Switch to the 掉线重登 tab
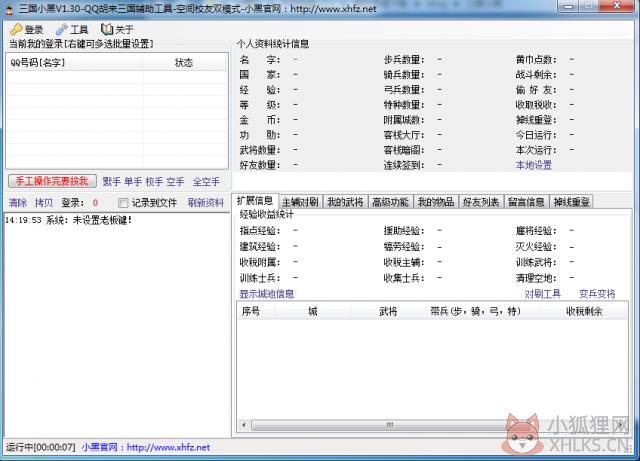Screen dimensions: 640x461 [571, 202]
